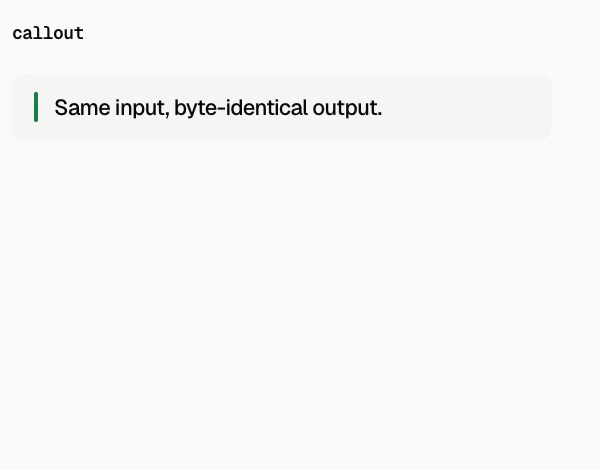
Task: Click the "callout" heading text
Action: 48,34
